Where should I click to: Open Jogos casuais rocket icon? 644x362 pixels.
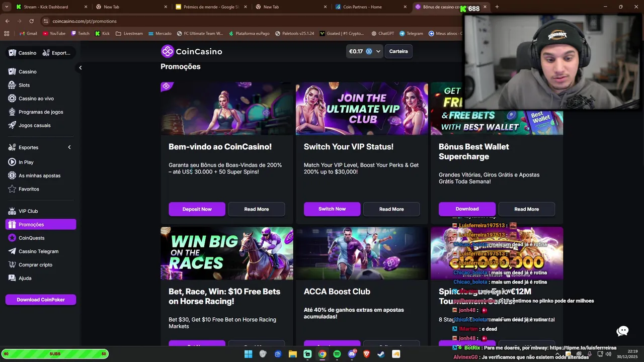[x=12, y=125]
